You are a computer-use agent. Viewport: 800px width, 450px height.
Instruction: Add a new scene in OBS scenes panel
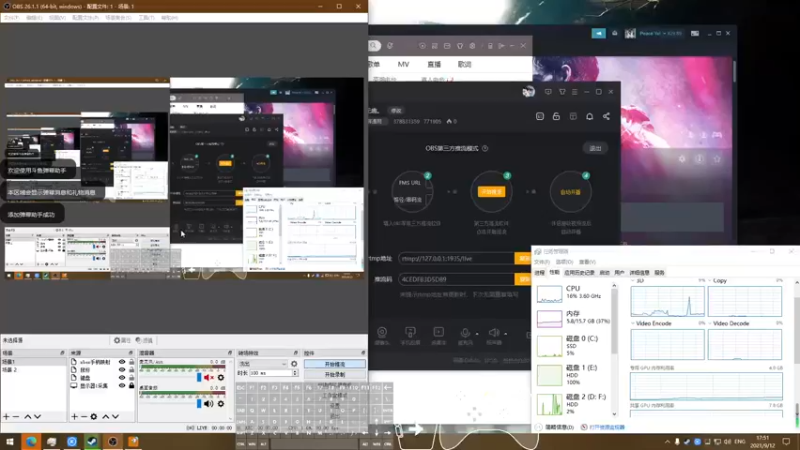click(6, 417)
